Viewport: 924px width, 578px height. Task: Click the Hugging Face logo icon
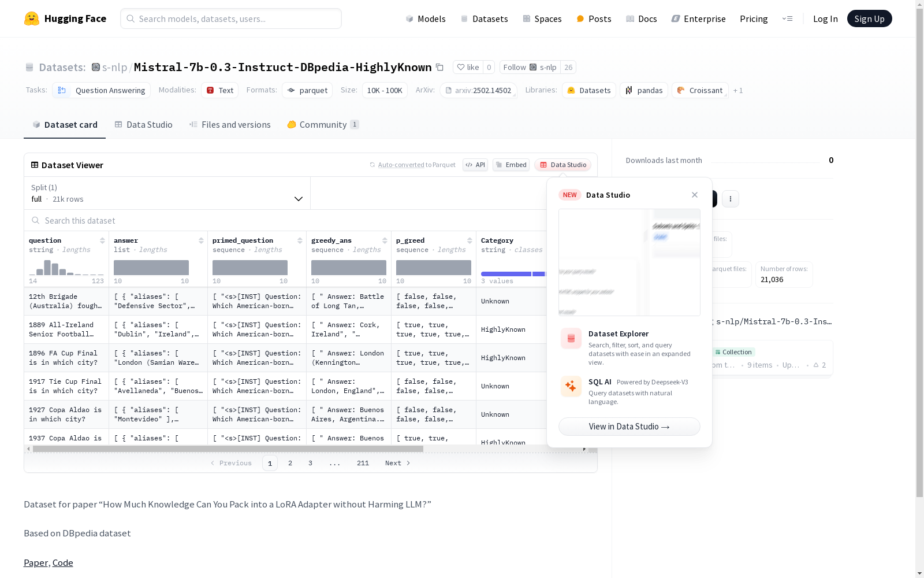[32, 18]
